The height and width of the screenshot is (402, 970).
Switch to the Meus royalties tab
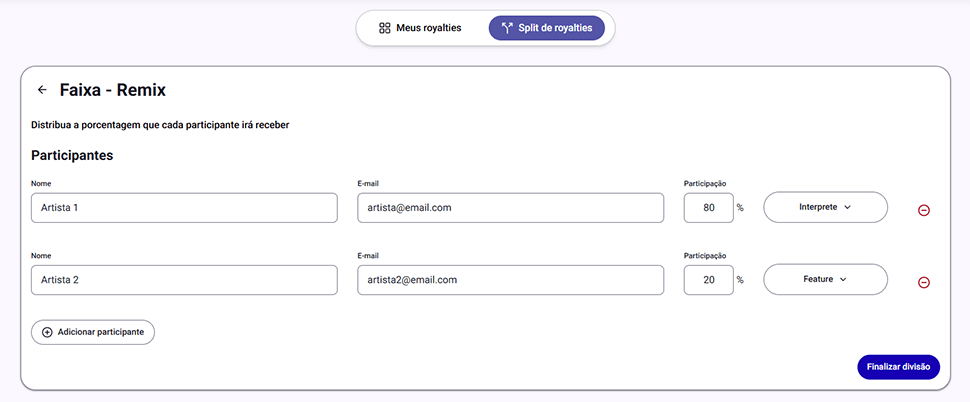(x=420, y=28)
